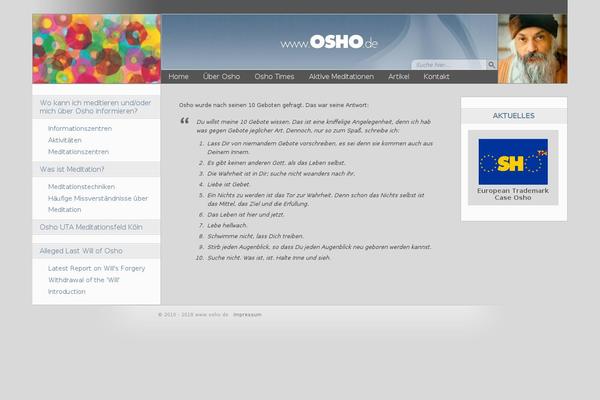Go to Osho Times menu item
Viewport: 600px width, 400px height.
coord(274,77)
